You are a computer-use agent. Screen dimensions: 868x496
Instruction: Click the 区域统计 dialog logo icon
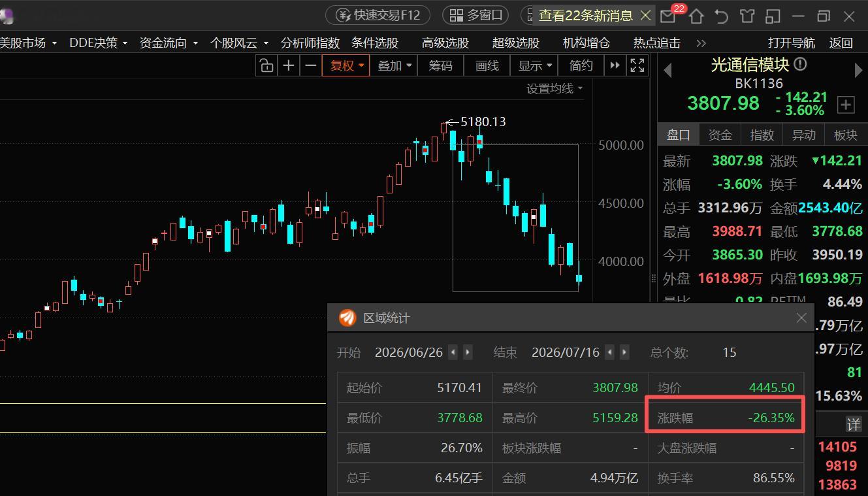tap(347, 318)
